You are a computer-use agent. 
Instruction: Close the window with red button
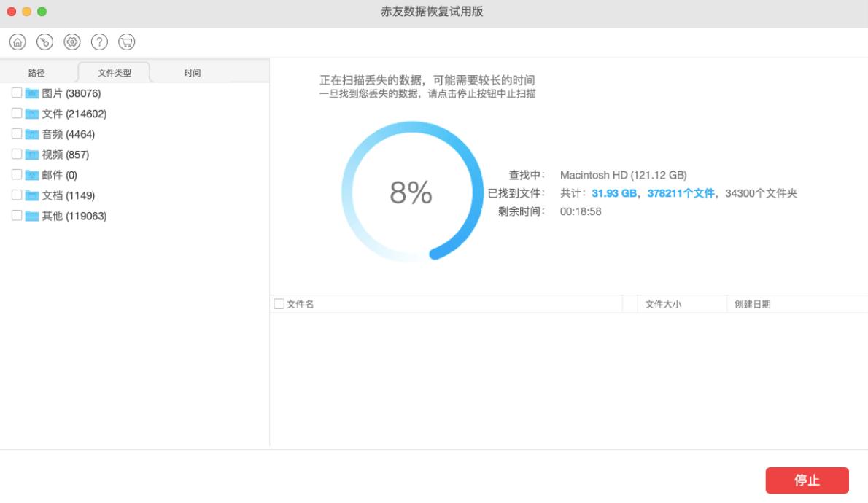(x=12, y=12)
